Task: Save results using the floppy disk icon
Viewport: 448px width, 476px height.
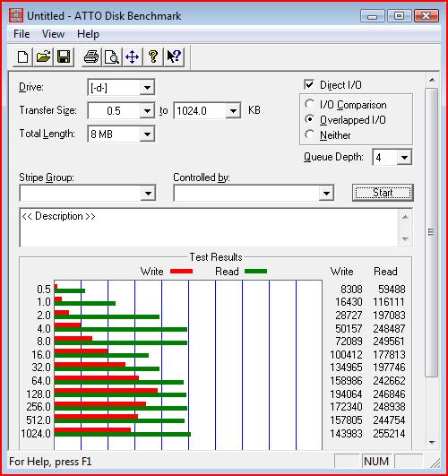Action: coord(64,56)
